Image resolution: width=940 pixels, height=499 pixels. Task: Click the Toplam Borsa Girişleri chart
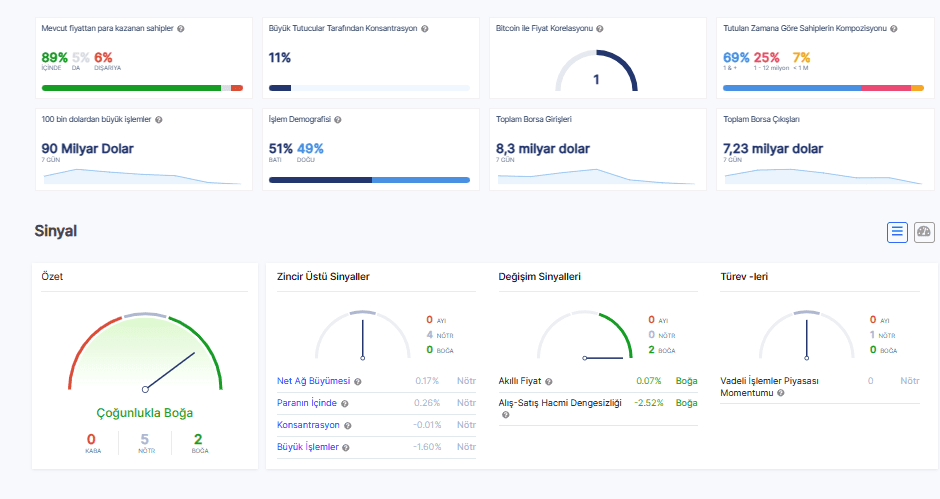pos(596,176)
